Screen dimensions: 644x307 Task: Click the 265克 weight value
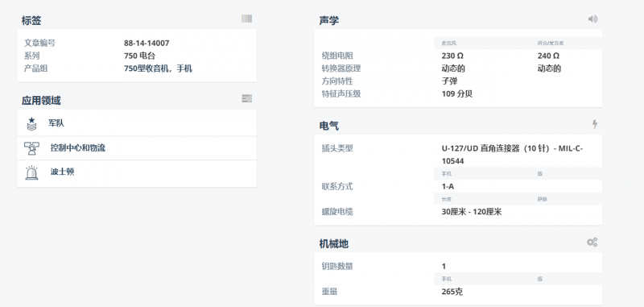452,292
